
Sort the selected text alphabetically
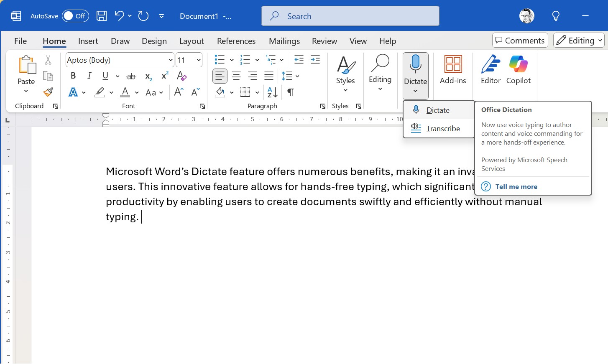(x=272, y=92)
